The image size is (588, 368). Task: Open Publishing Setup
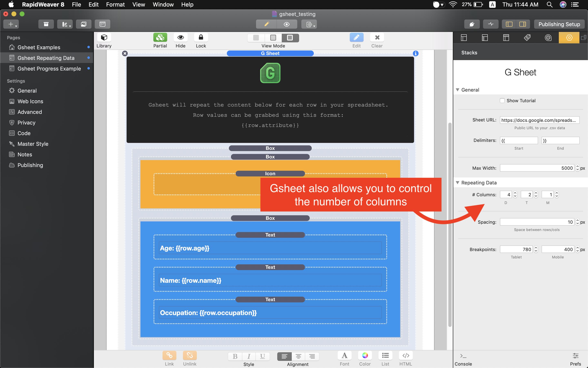click(559, 24)
